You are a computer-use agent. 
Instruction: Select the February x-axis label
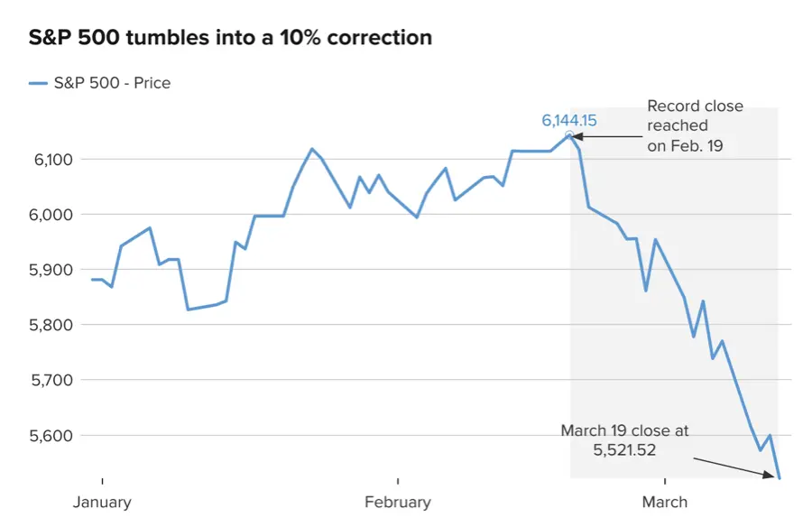coord(398,502)
